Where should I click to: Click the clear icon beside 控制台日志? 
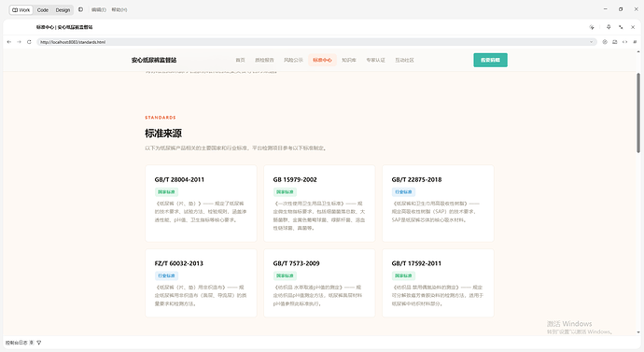coord(31,343)
